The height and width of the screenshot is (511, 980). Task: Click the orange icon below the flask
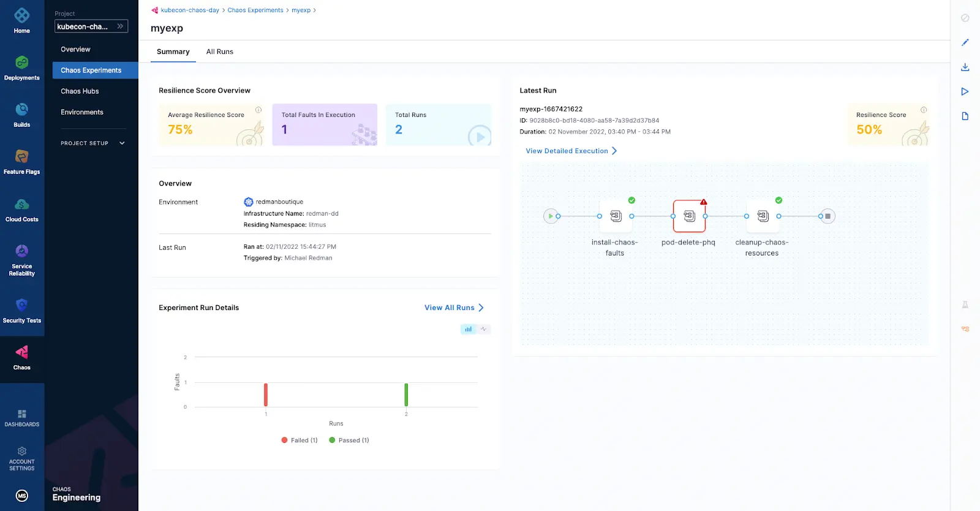[965, 329]
